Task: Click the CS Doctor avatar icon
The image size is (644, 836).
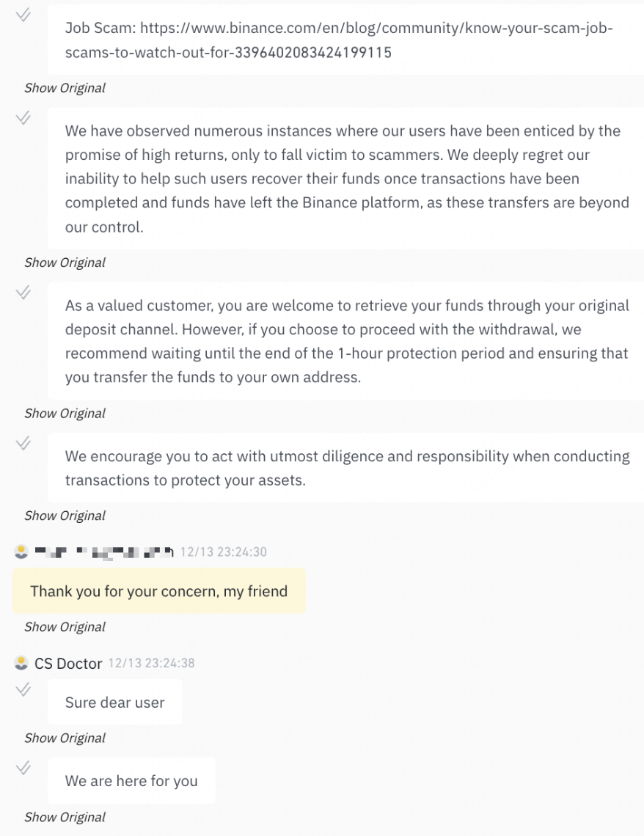Action: (21, 663)
